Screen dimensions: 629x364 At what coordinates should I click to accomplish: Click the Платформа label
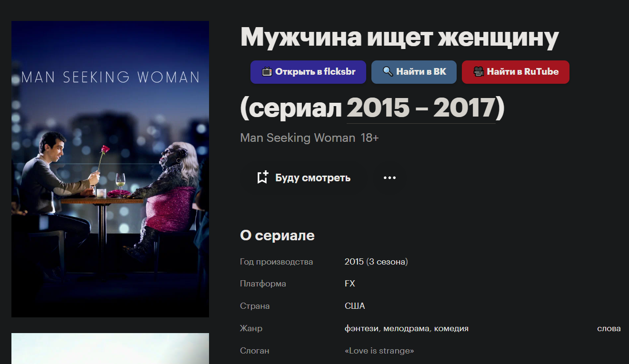point(263,284)
